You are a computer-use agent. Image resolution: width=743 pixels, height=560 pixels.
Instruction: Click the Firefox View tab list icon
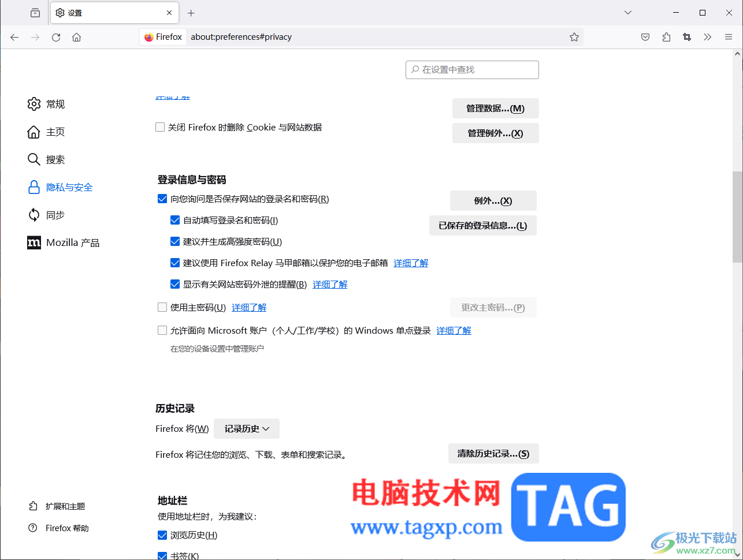(x=35, y=13)
